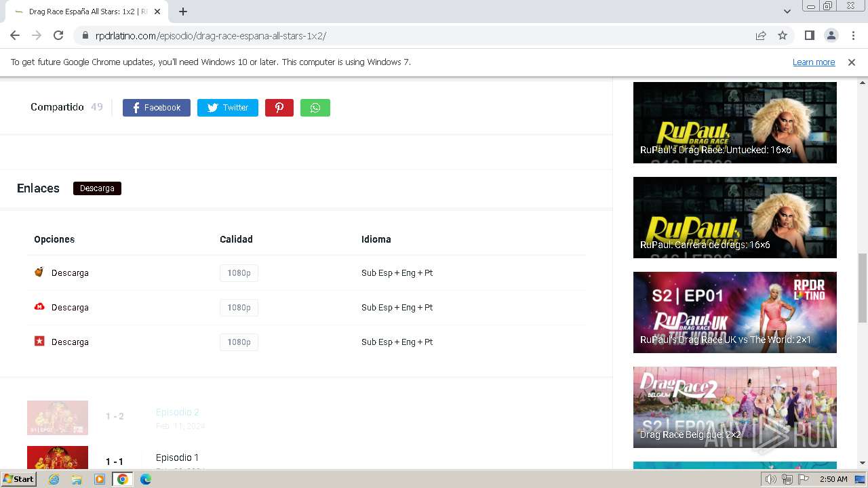
Task: Click the red star icon in third download row
Action: 39,342
